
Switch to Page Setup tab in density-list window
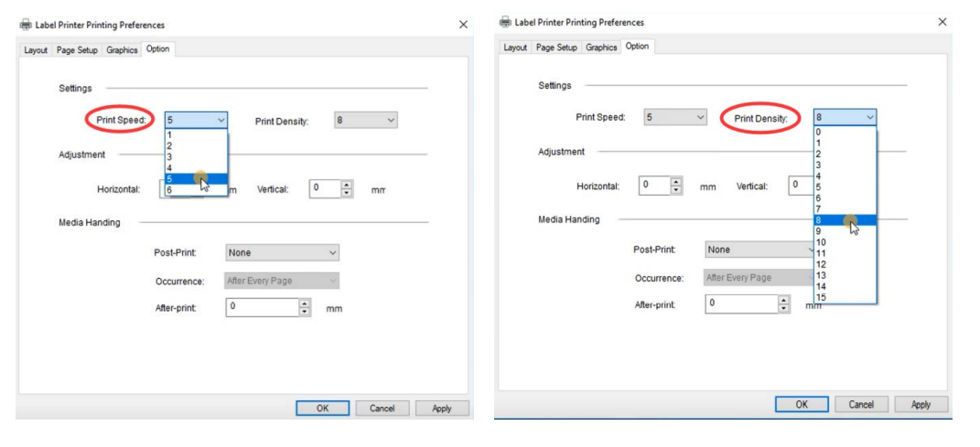[x=557, y=48]
